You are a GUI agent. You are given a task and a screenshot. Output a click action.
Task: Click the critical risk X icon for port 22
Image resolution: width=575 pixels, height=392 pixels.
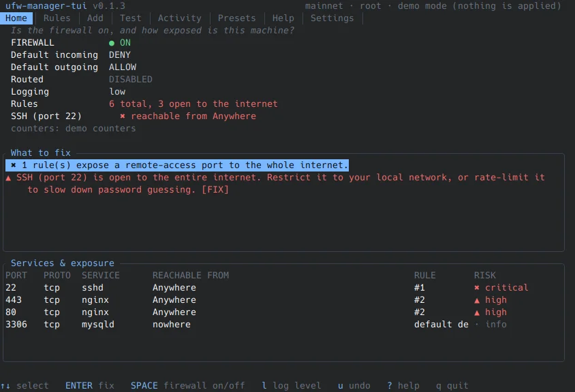tap(477, 288)
